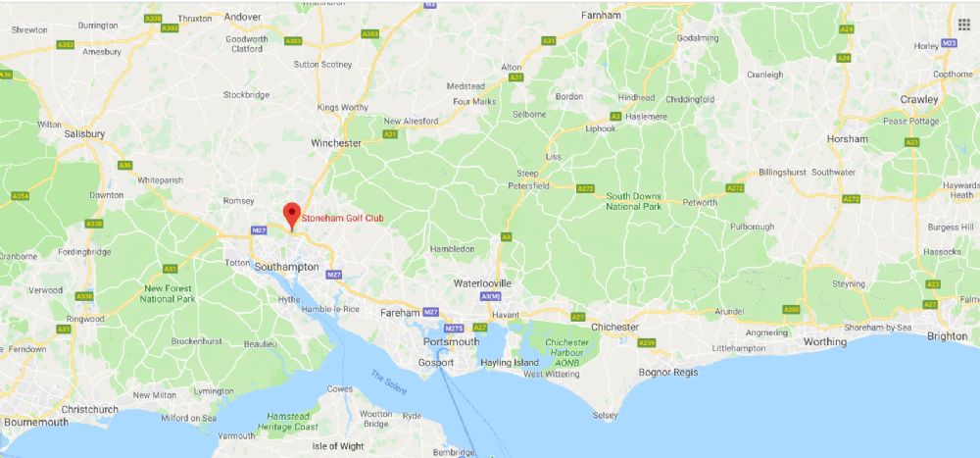Viewport: 980px width, 458px height.
Task: Click the Brighton city label
Action: (x=948, y=336)
